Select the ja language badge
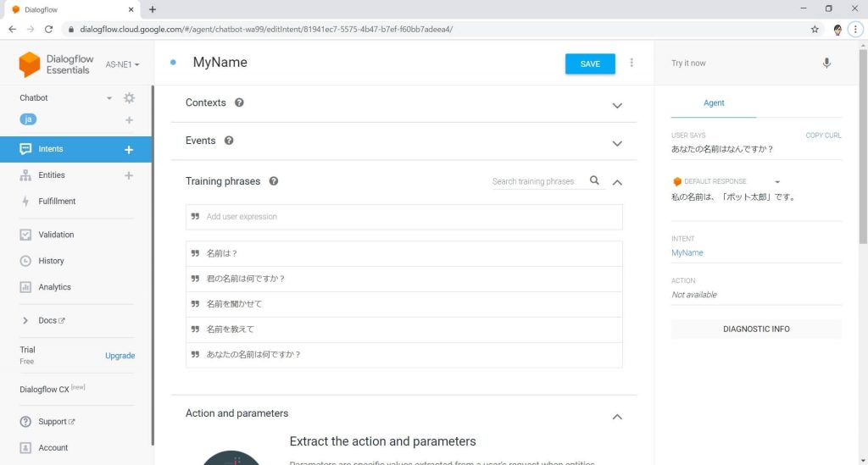 28,119
